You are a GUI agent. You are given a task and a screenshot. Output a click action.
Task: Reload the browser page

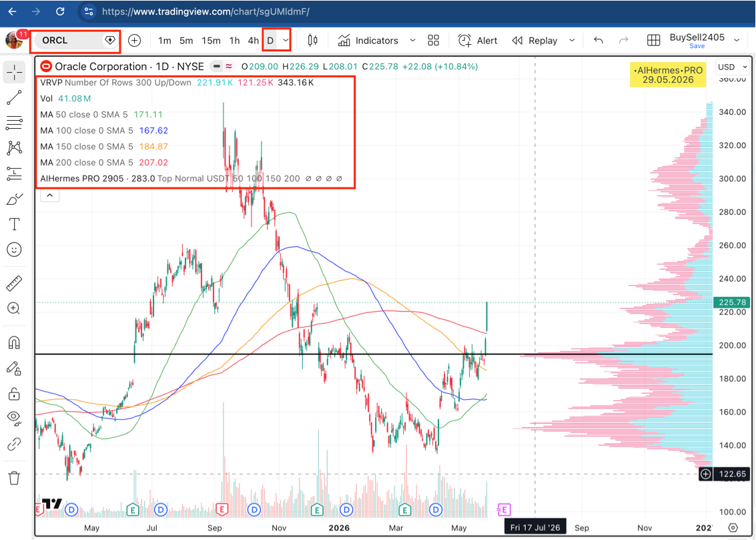coord(60,11)
